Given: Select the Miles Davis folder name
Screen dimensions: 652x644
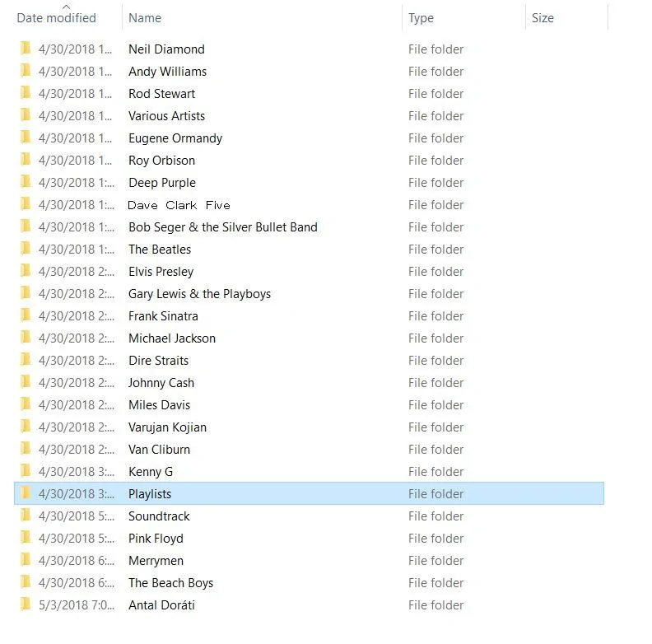Looking at the screenshot, I should click(x=159, y=405).
